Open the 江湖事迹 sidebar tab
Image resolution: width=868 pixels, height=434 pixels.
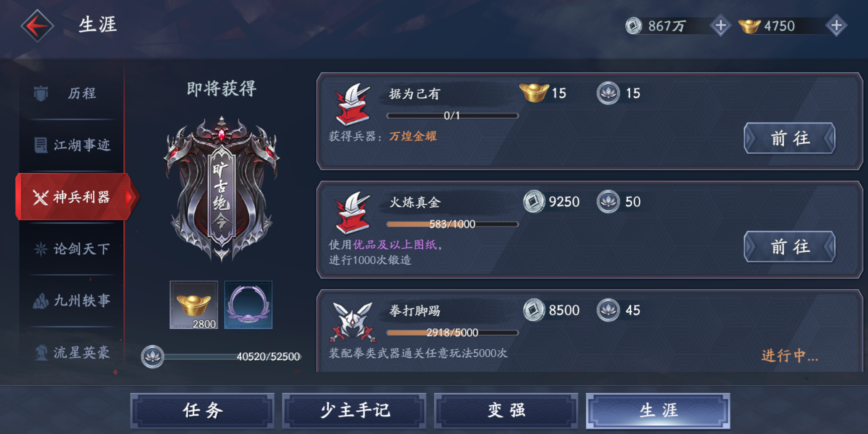72,145
